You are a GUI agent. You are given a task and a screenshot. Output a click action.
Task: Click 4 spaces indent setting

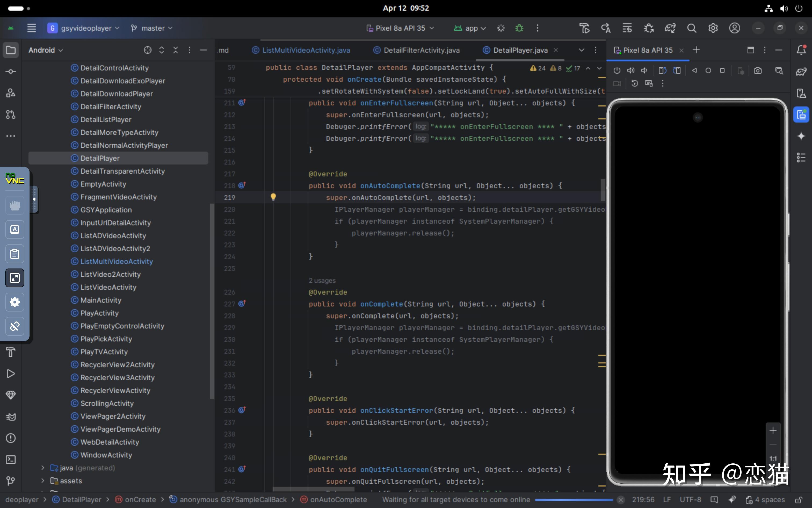765,500
